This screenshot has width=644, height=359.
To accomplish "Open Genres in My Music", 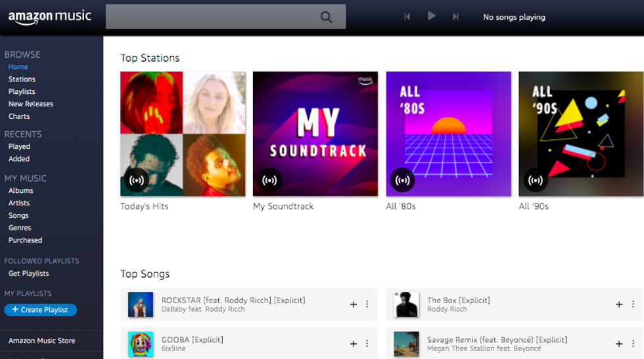I will tap(20, 228).
